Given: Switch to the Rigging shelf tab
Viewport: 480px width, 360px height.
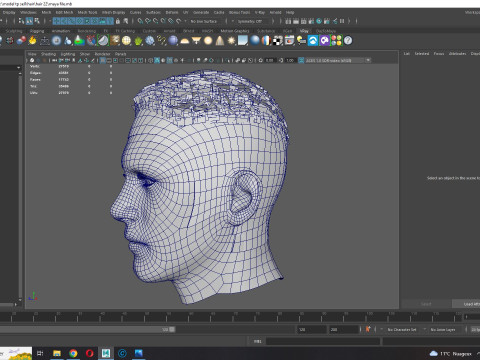Looking at the screenshot, I should [37, 31].
